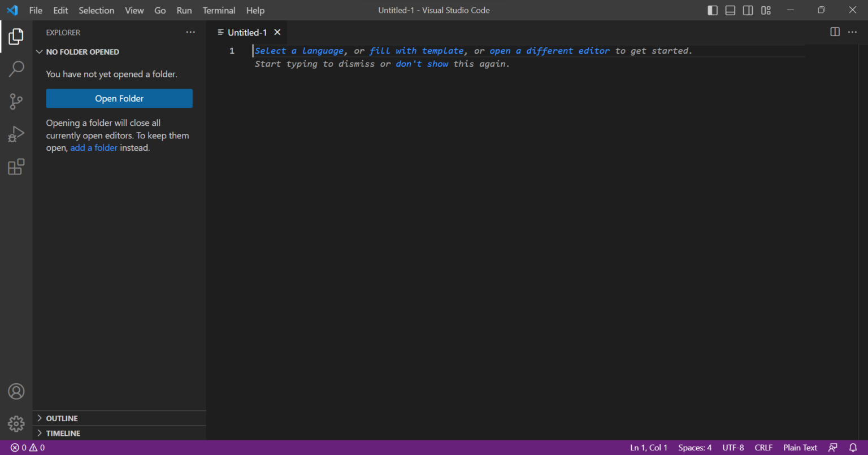
Task: Toggle Panel layout icon
Action: click(730, 10)
